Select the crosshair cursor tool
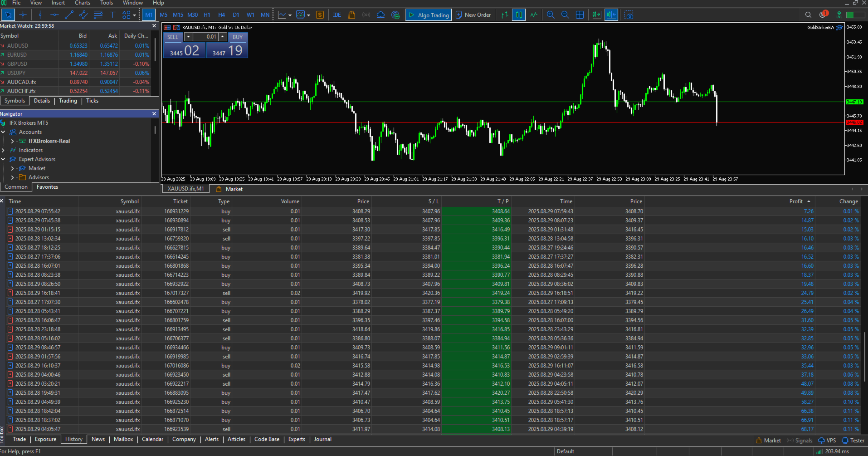Screen dimensions: 868x456 tap(23, 15)
